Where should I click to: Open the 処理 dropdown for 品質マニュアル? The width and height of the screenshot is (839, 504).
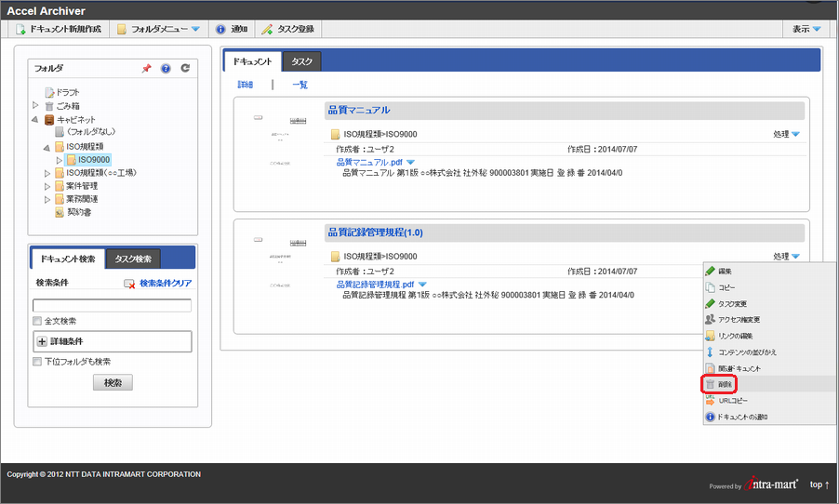(x=786, y=134)
